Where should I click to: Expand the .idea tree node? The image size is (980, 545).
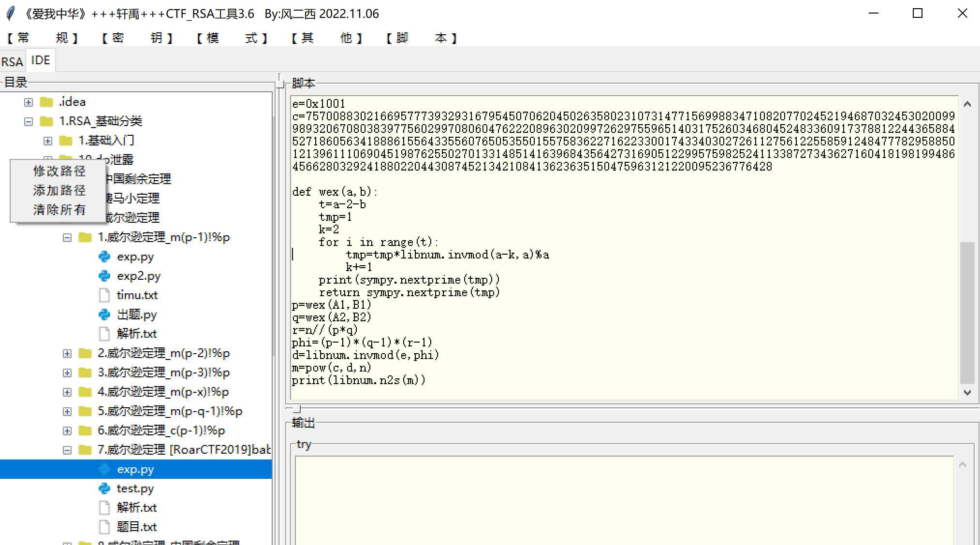[29, 102]
